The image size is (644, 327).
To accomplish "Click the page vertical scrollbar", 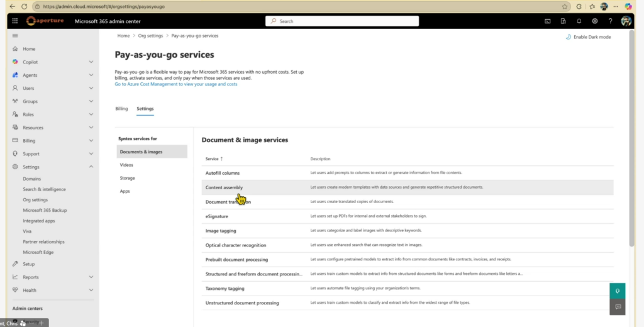I will point(631,139).
